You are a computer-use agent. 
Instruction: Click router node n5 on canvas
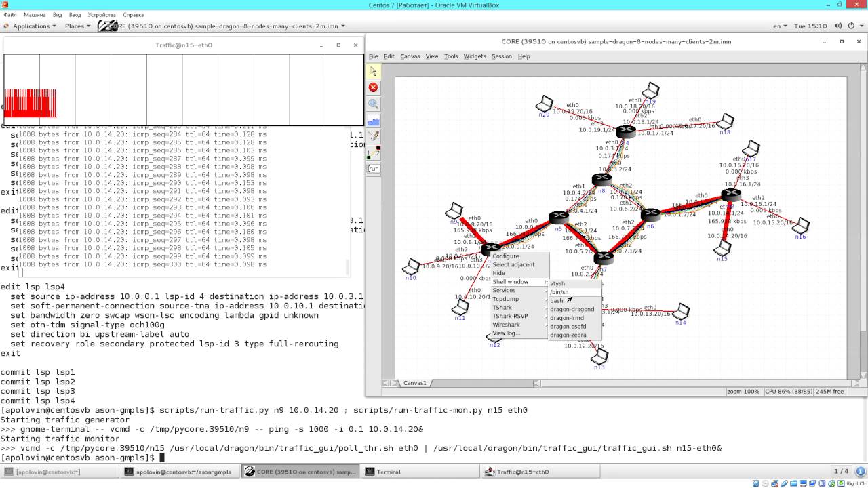[559, 217]
